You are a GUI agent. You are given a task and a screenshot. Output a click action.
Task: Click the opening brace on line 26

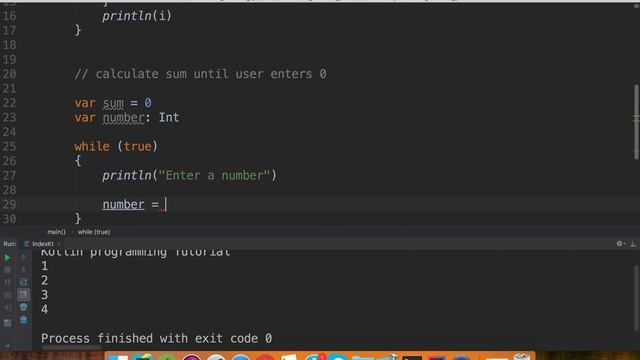[x=78, y=161]
